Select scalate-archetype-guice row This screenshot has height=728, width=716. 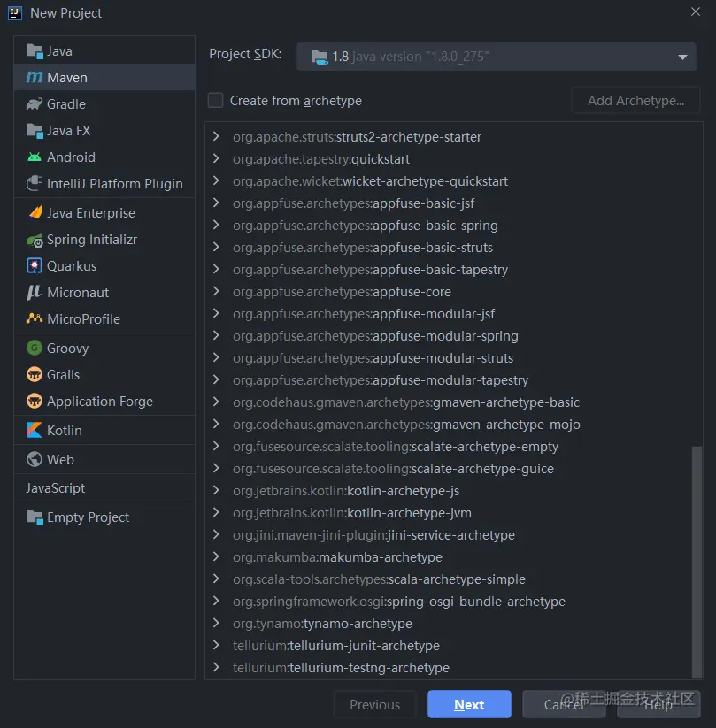click(453, 469)
